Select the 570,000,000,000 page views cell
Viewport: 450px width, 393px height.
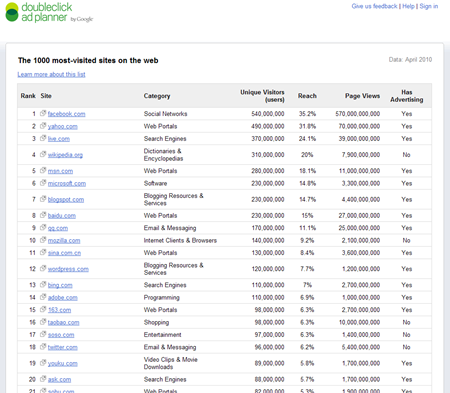(358, 114)
